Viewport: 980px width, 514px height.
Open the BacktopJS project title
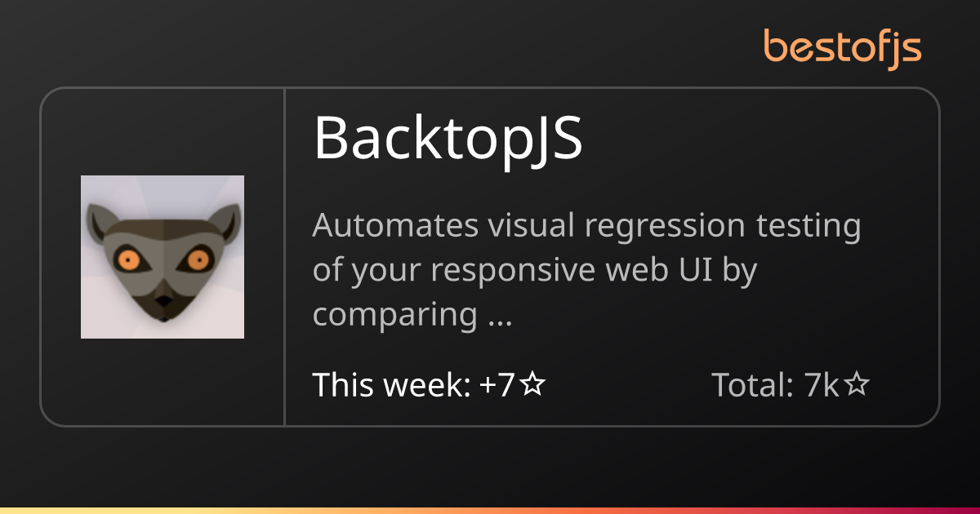pyautogui.click(x=448, y=138)
